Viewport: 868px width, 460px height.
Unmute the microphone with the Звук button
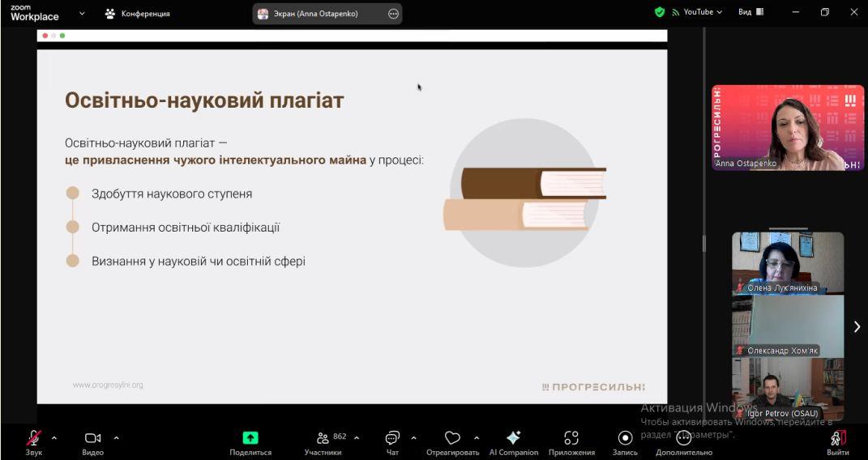pyautogui.click(x=33, y=442)
